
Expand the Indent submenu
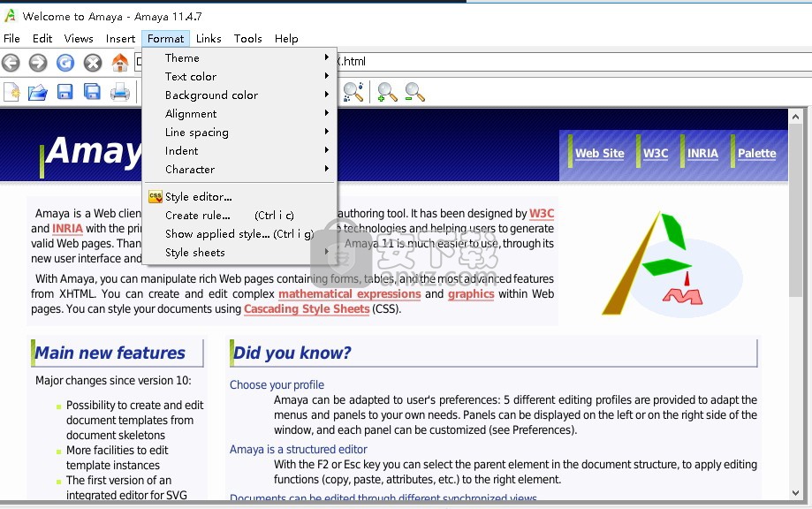(x=239, y=151)
